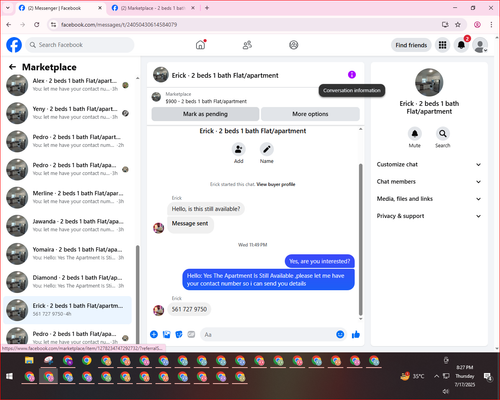Click the Search Facebook field
Image resolution: width=500 pixels, height=400 pixels.
coord(80,45)
